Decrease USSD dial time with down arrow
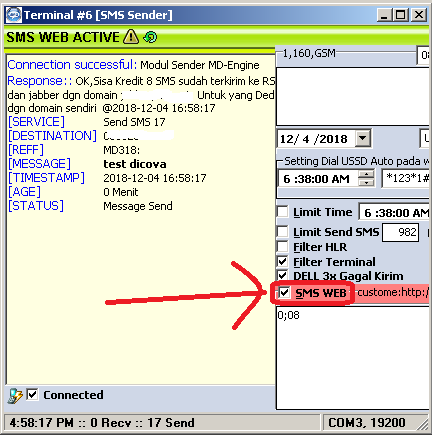432x435 pixels. (x=366, y=182)
